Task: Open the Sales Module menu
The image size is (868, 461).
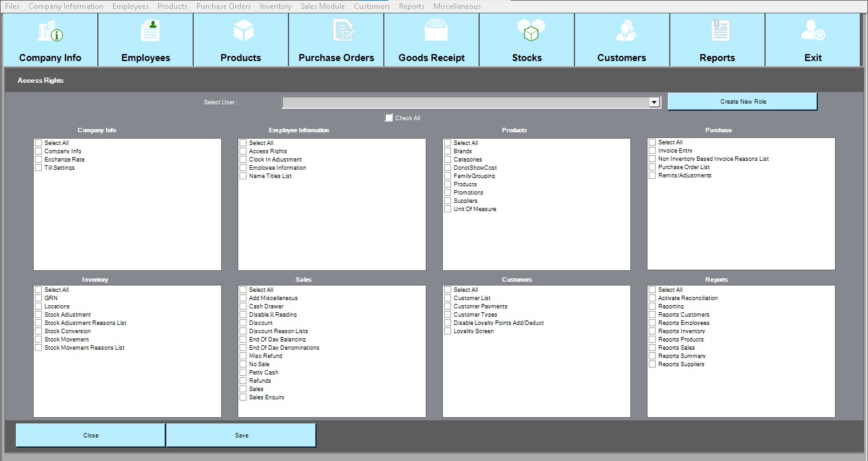Action: (x=323, y=6)
